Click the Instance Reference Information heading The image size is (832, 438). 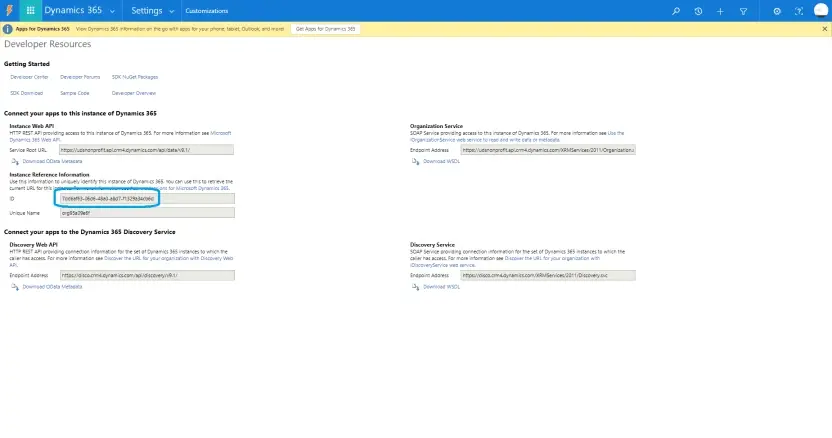click(x=49, y=175)
